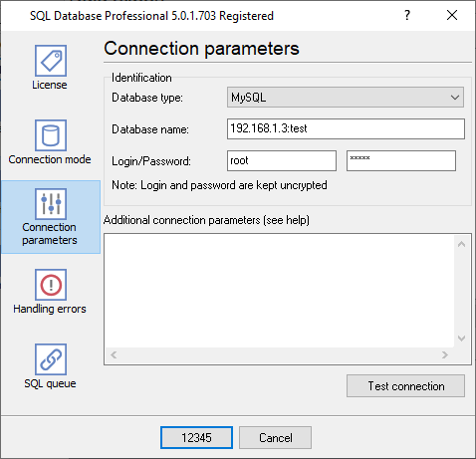
Task: Open the SQL queue chain-link icon
Action: coord(51,359)
